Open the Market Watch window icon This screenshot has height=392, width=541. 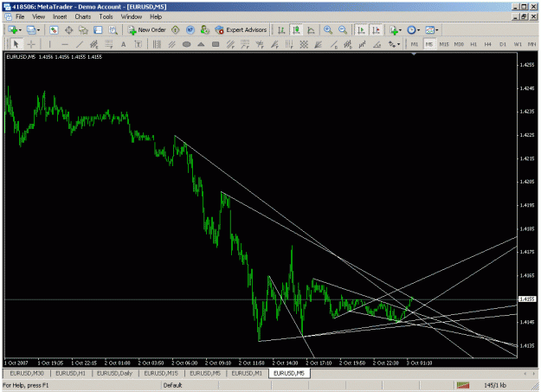[x=54, y=30]
